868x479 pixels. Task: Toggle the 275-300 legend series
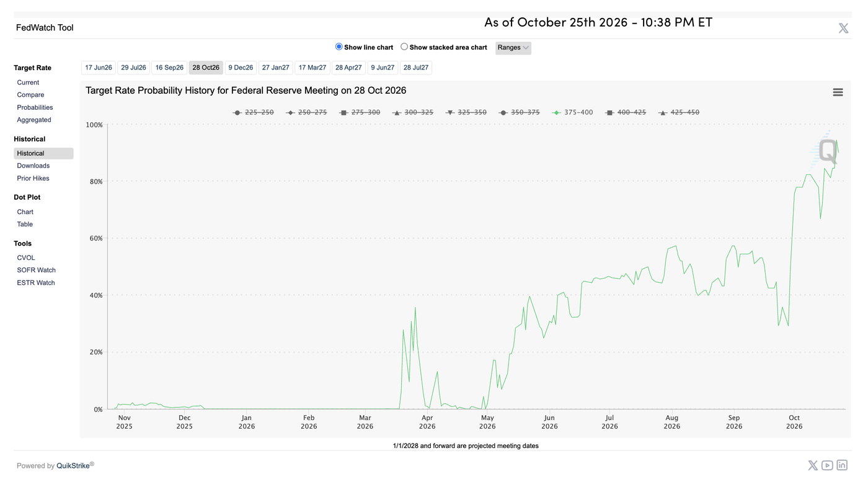tap(360, 112)
